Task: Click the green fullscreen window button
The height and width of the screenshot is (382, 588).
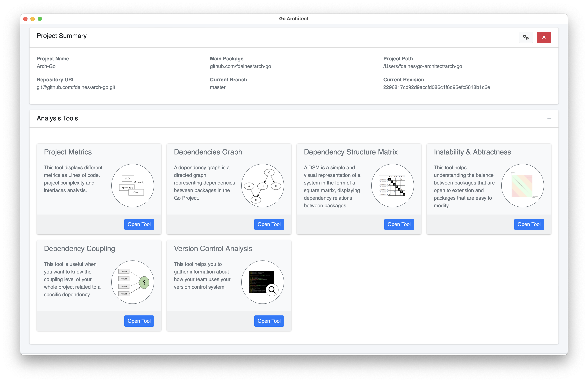Action: click(40, 19)
